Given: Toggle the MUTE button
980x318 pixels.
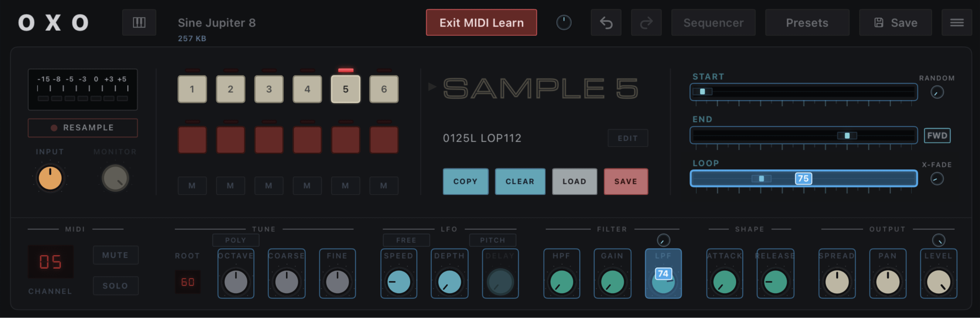Looking at the screenshot, I should pyautogui.click(x=116, y=255).
